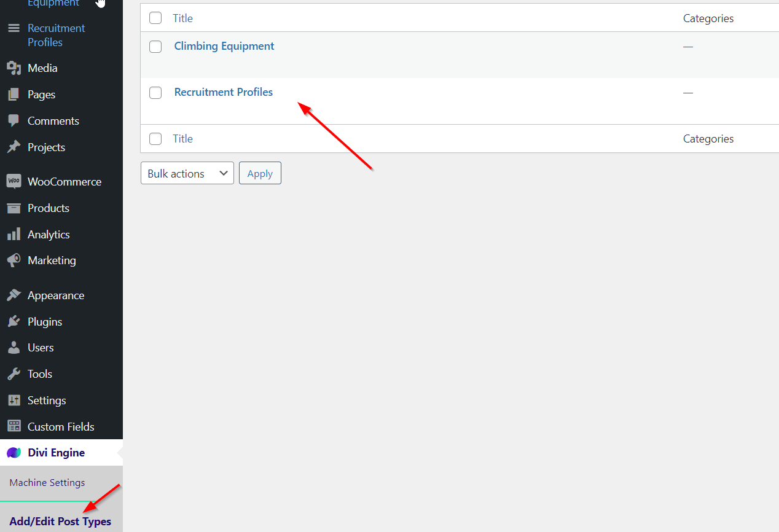Screen dimensions: 779x532
Task: Click the Pages icon in sidebar
Action: pyautogui.click(x=14, y=95)
